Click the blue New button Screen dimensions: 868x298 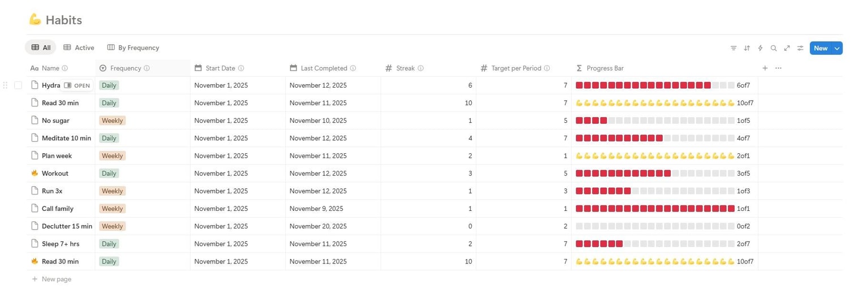point(821,48)
